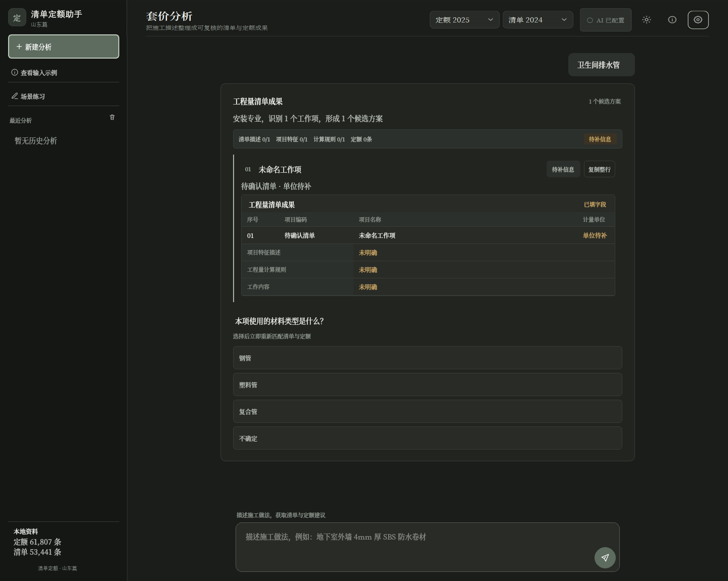Click the 清单 53,441 条 count
Image resolution: width=728 pixels, height=581 pixels.
coord(37,552)
